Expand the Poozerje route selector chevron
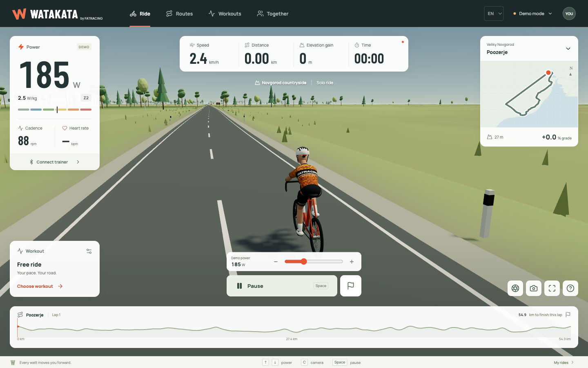Viewport: 588px width, 368px height. coord(568,49)
